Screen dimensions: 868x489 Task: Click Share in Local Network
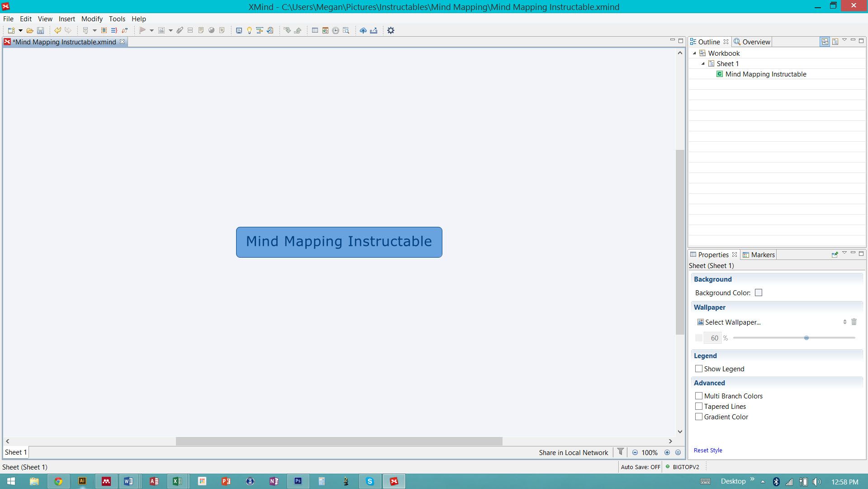(573, 452)
